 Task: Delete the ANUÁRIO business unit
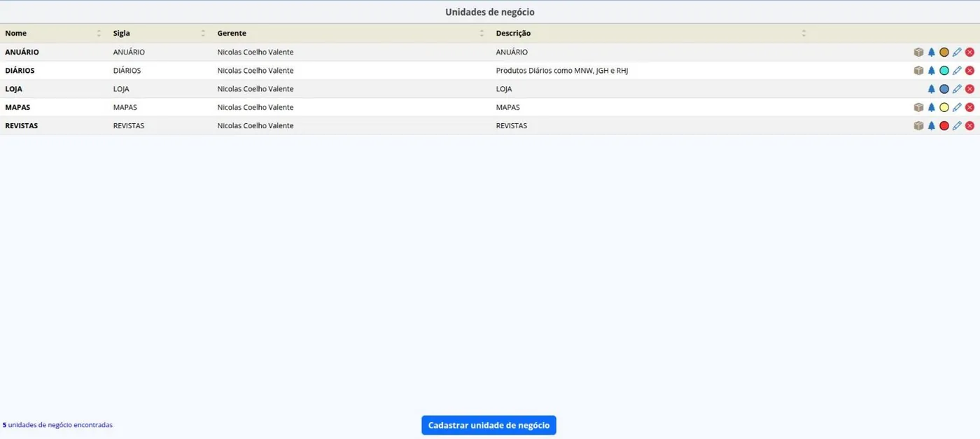969,52
